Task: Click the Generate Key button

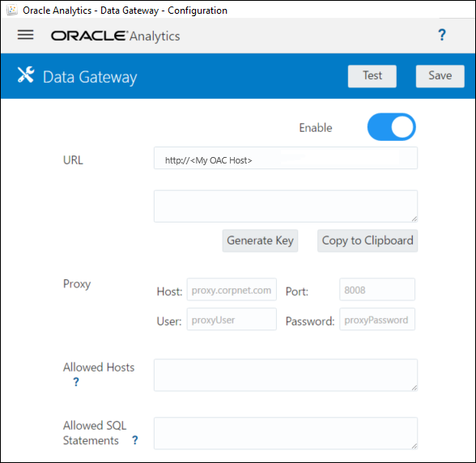Action: pos(260,240)
